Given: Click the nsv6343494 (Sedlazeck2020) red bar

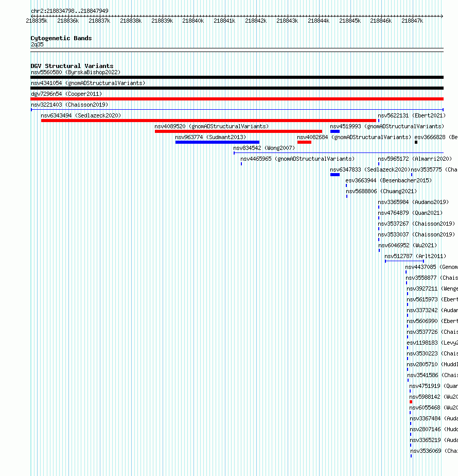Looking at the screenshot, I should coord(209,121).
